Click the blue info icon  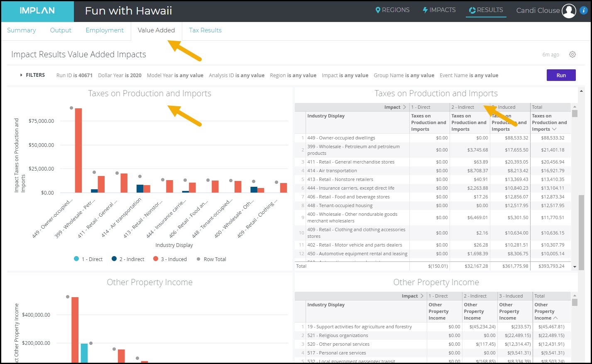point(583,11)
